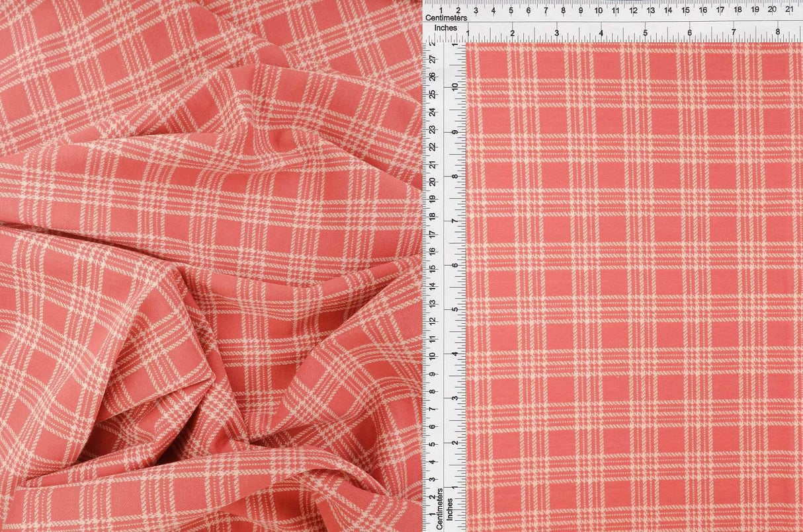Click the Inches label on the horizontal ruler
Viewport: 803px width, 532px height.
[446, 28]
